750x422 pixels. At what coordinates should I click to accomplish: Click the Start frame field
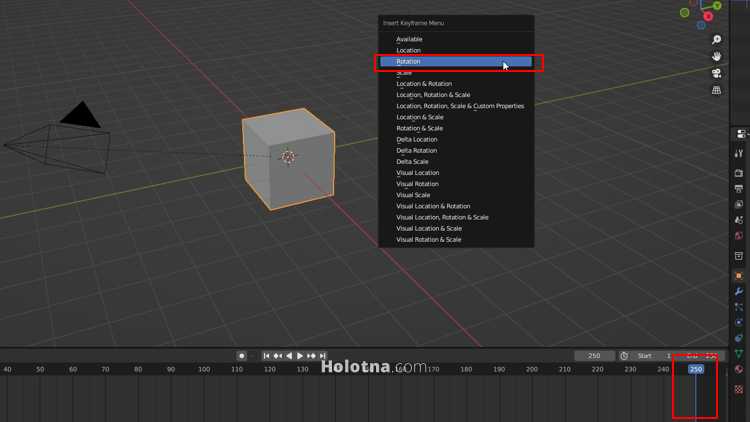652,356
